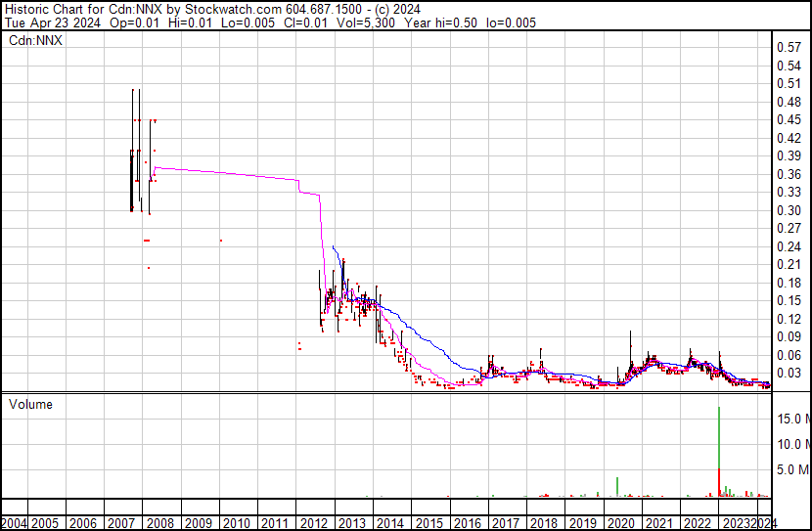This screenshot has width=812, height=531.
Task: Click the 0.30 price level label
Action: (x=789, y=210)
